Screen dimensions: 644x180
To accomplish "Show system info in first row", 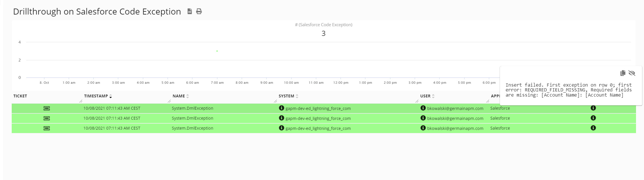I will pyautogui.click(x=281, y=108).
